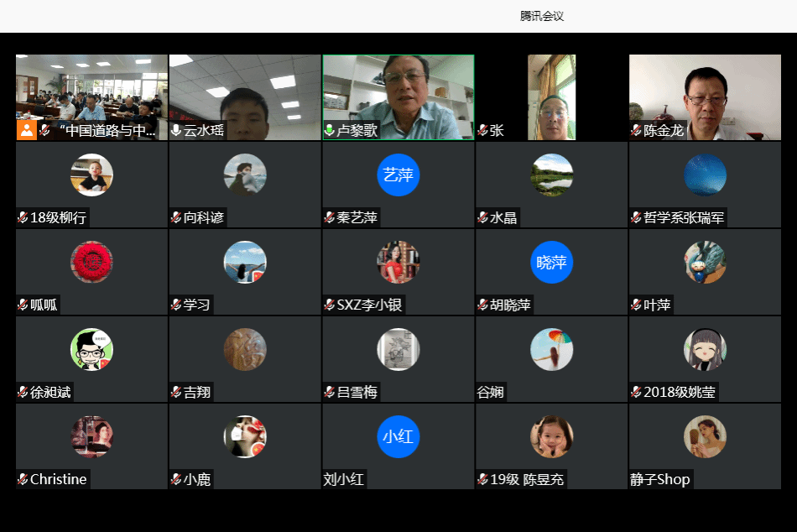Click the green microphone icon beside 卢黎歌
Image resolution: width=797 pixels, height=532 pixels.
tap(330, 131)
